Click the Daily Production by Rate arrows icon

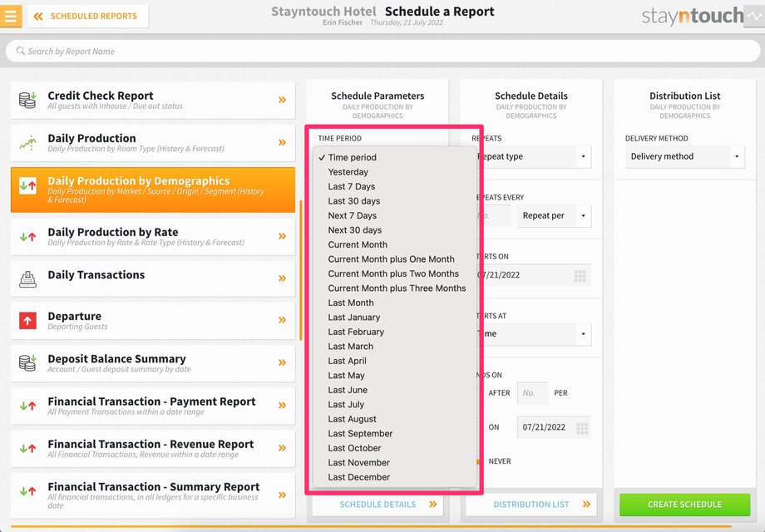pos(27,237)
